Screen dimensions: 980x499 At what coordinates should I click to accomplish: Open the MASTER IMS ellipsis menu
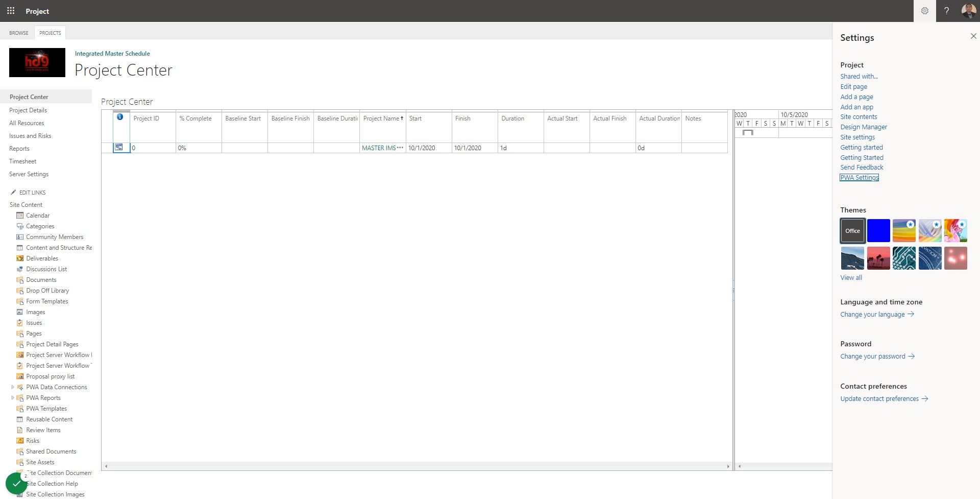pyautogui.click(x=400, y=148)
